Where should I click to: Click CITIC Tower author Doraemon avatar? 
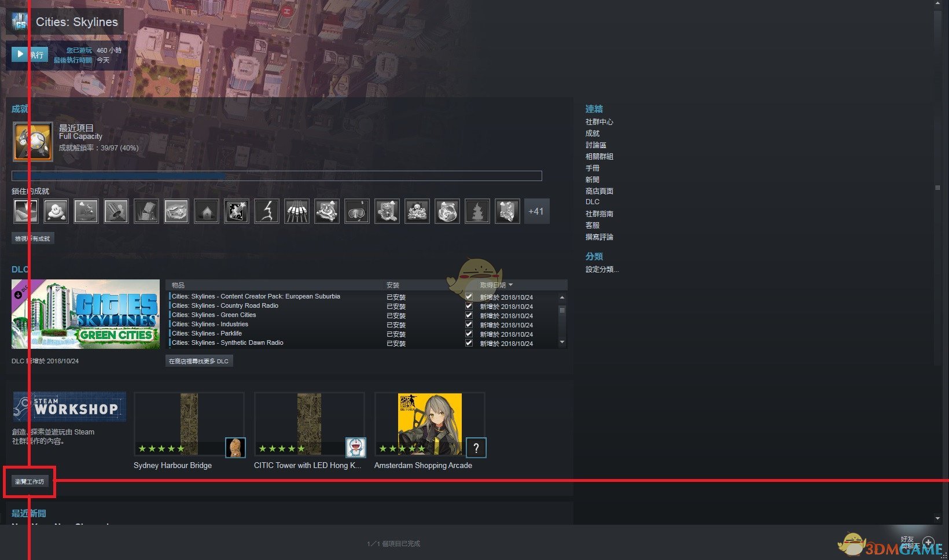pyautogui.click(x=356, y=448)
